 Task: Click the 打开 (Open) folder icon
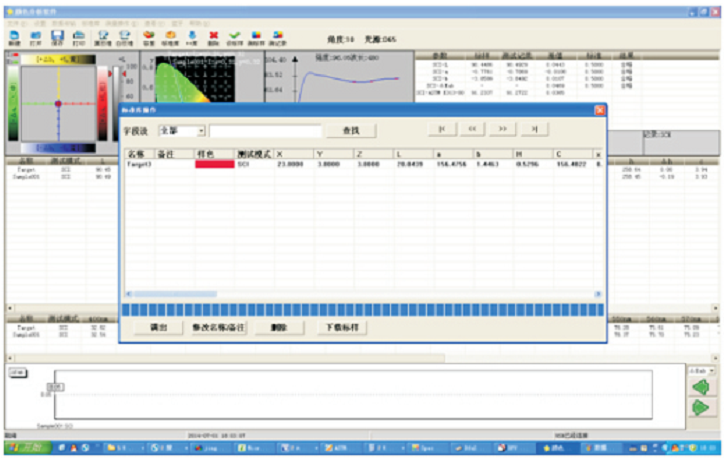click(35, 36)
